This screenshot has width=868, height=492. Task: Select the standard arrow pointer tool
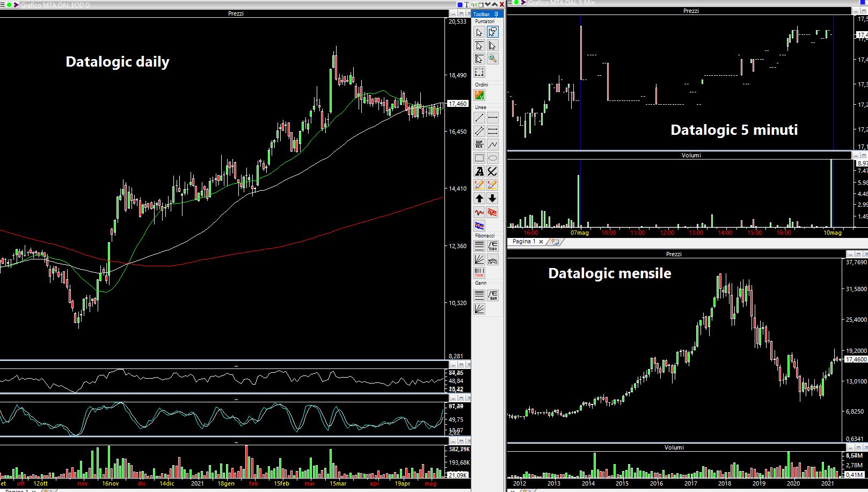point(479,32)
